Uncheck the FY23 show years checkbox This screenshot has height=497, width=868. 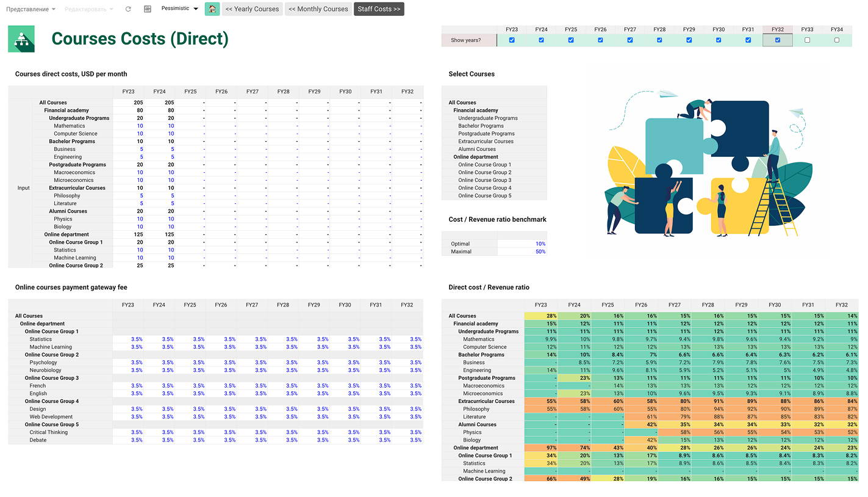tap(512, 40)
